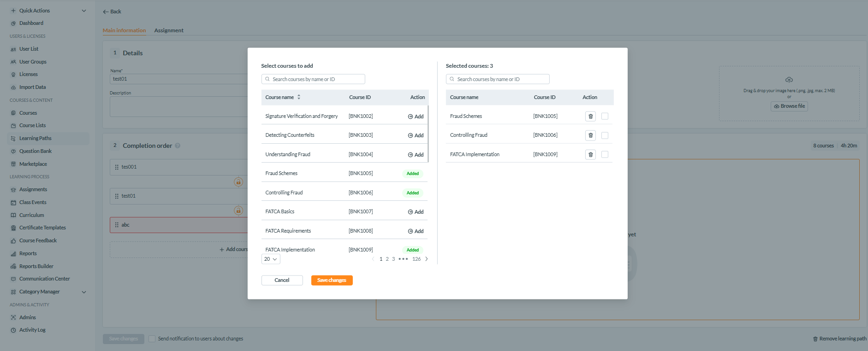
Task: Add the Detecting Counterfeits course
Action: 416,135
